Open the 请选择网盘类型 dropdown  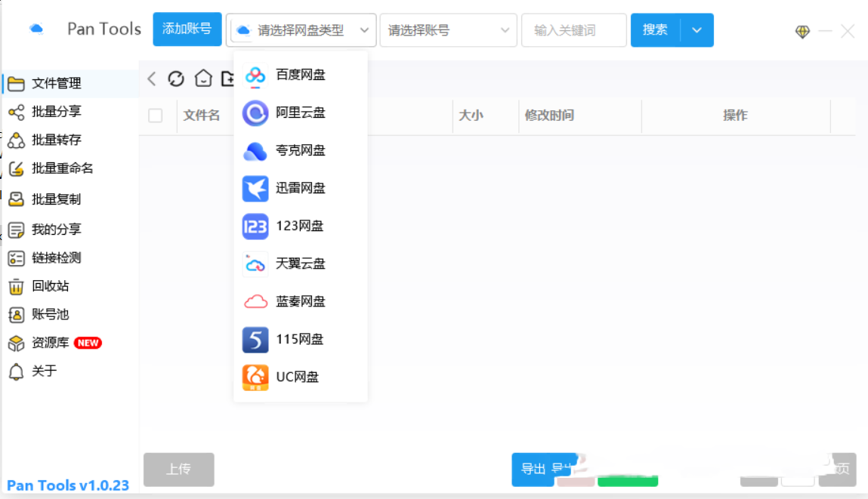pos(301,30)
